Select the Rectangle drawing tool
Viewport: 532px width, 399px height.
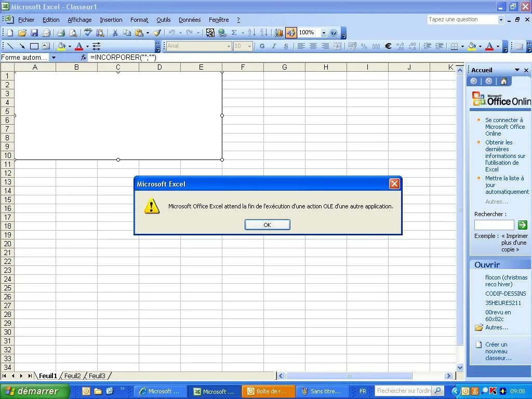(34, 46)
